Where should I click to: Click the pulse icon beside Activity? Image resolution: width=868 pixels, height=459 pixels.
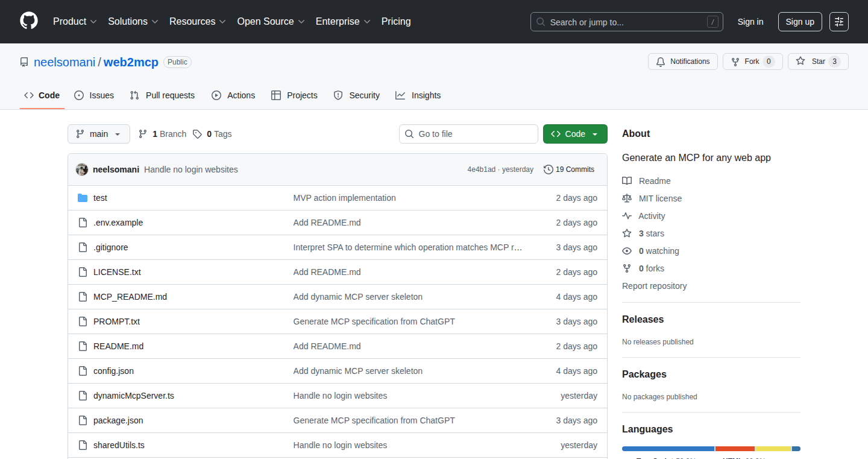tap(627, 216)
